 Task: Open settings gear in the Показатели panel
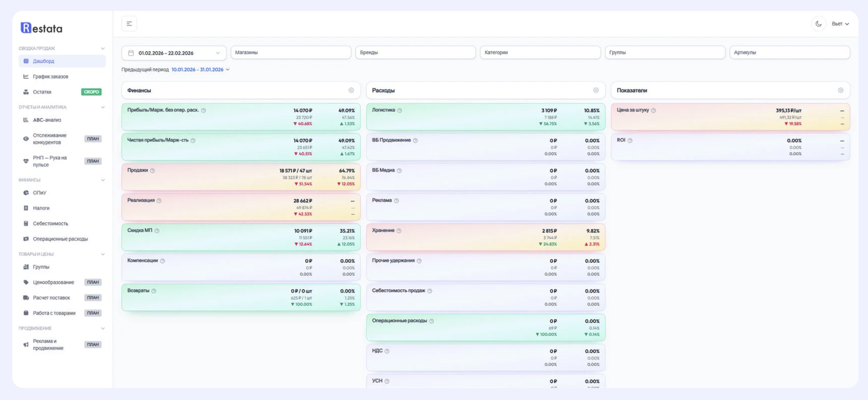point(840,90)
